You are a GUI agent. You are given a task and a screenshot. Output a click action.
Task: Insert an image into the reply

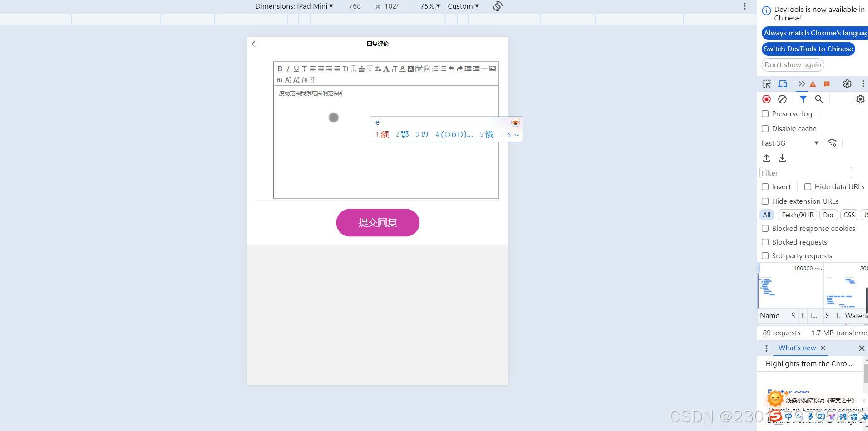[492, 69]
